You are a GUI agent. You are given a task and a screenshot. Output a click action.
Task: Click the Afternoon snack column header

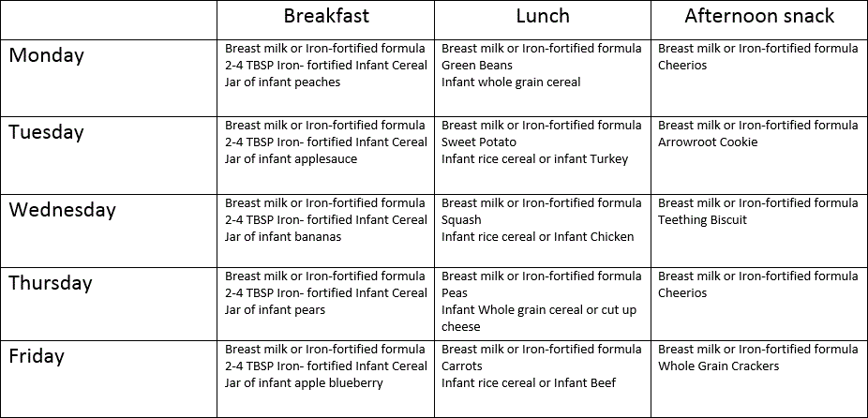[x=759, y=16]
